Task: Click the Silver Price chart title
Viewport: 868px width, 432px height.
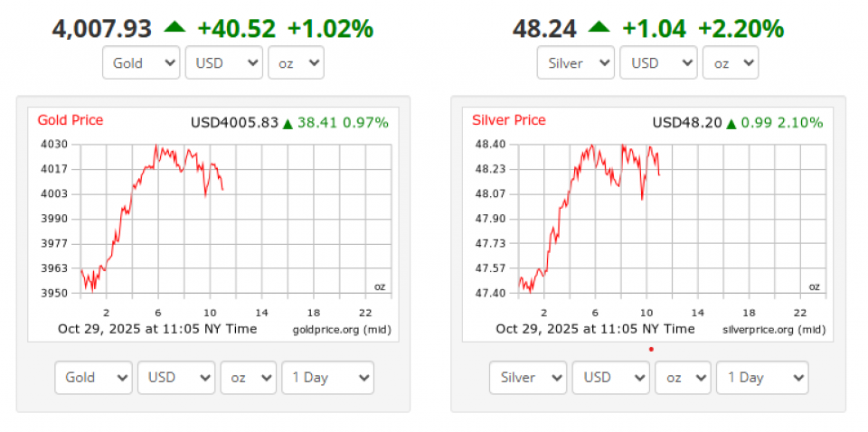Action: 508,120
